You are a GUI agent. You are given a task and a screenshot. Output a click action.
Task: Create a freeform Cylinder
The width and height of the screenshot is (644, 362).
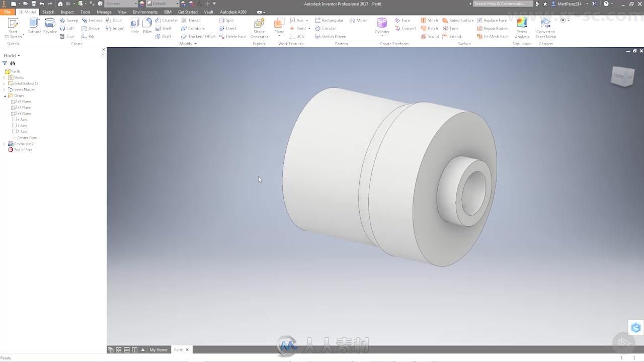(x=382, y=26)
